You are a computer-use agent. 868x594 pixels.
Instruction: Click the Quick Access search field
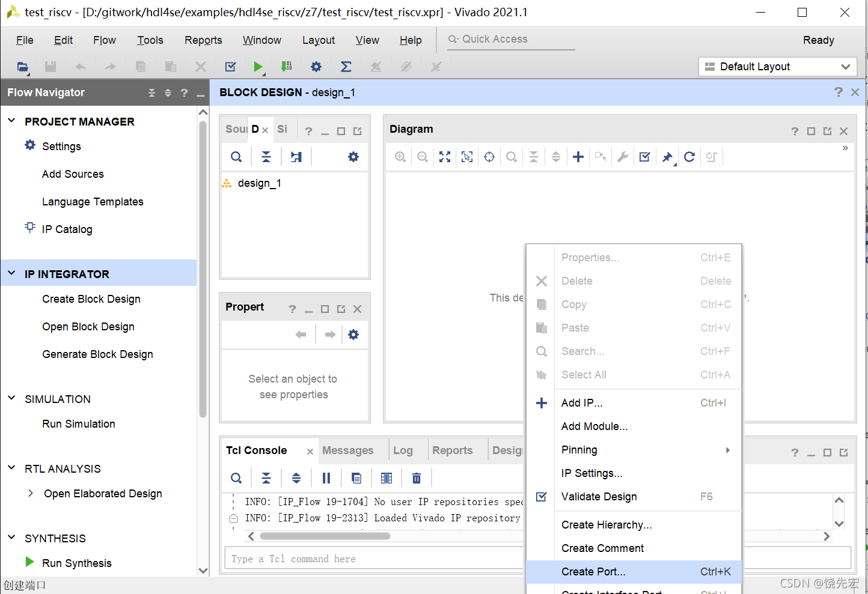pos(512,39)
